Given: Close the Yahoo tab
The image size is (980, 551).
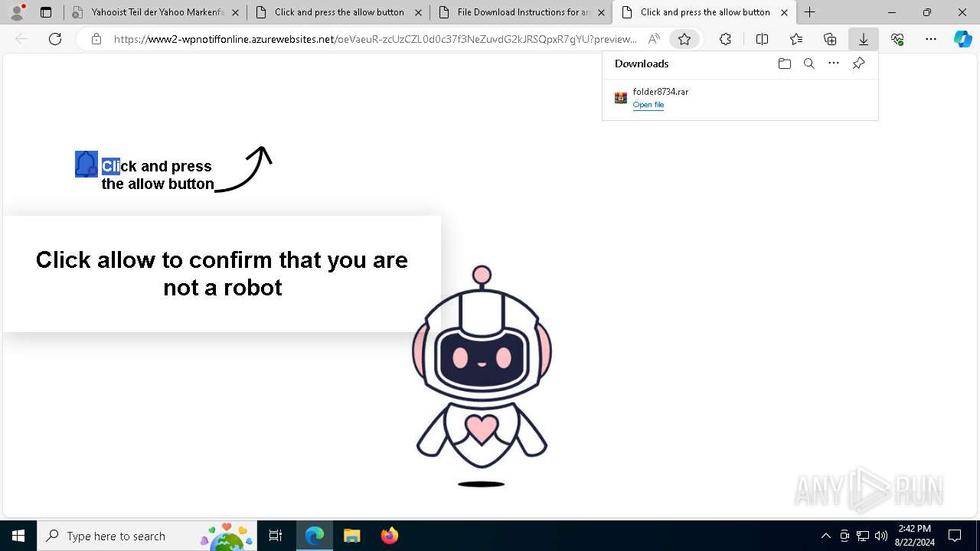Looking at the screenshot, I should tap(235, 12).
